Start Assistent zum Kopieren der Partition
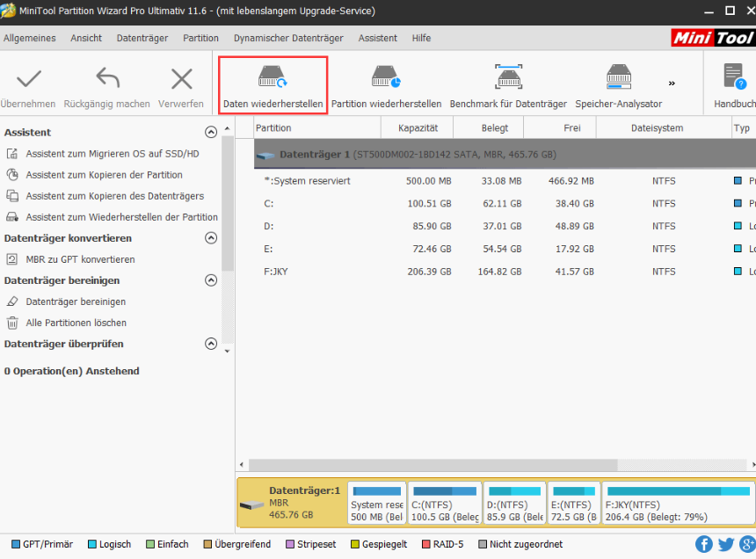This screenshot has height=559, width=756. coord(104,175)
